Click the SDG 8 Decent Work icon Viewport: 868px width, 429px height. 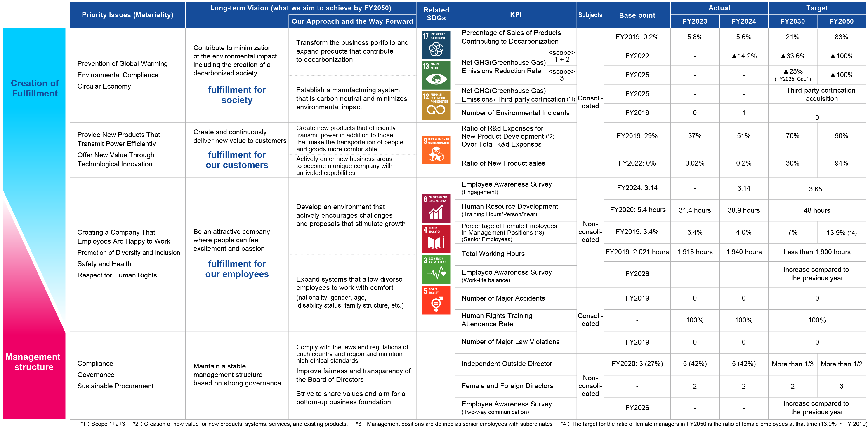pos(436,208)
